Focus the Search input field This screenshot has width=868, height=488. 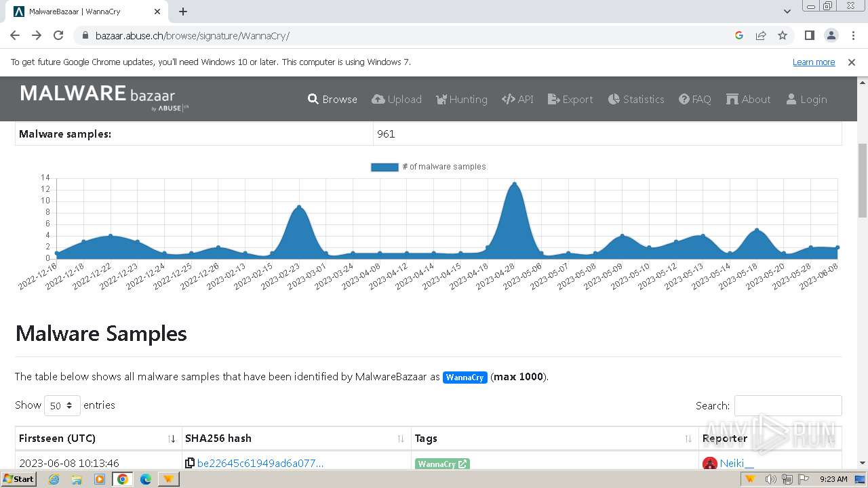pos(788,405)
